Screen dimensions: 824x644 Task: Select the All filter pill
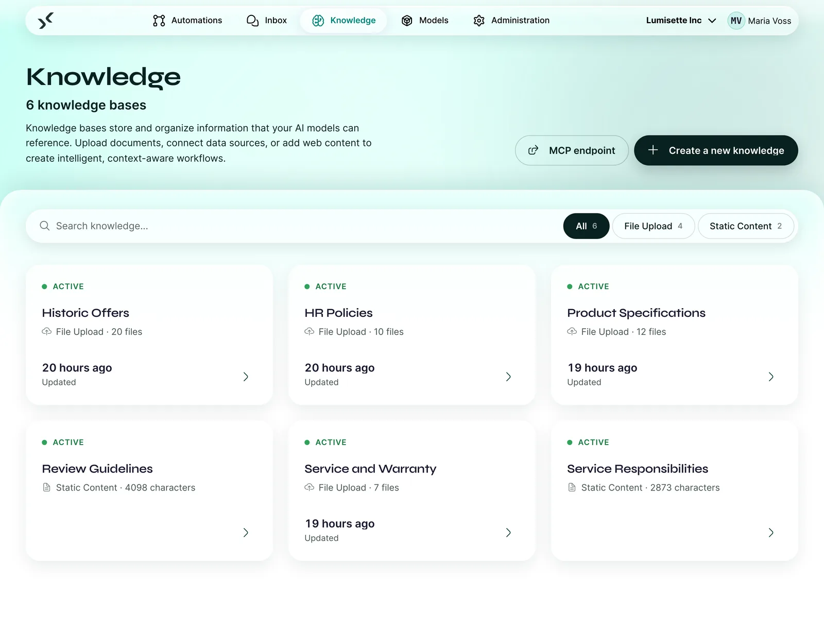coord(586,226)
